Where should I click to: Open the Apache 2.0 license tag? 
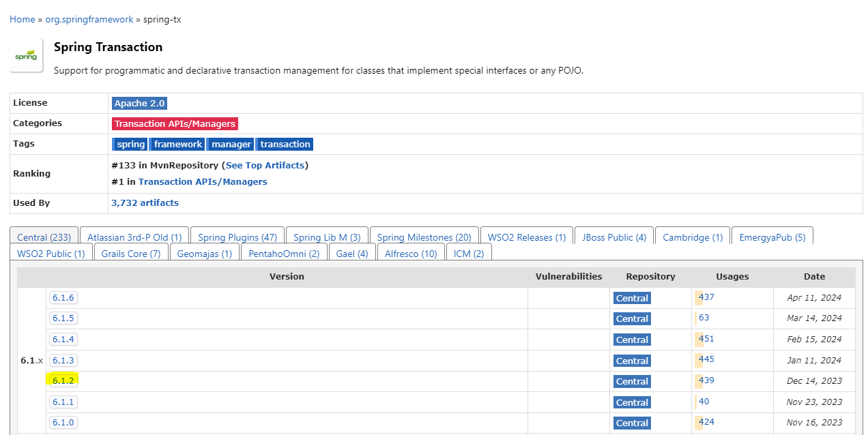coord(139,103)
